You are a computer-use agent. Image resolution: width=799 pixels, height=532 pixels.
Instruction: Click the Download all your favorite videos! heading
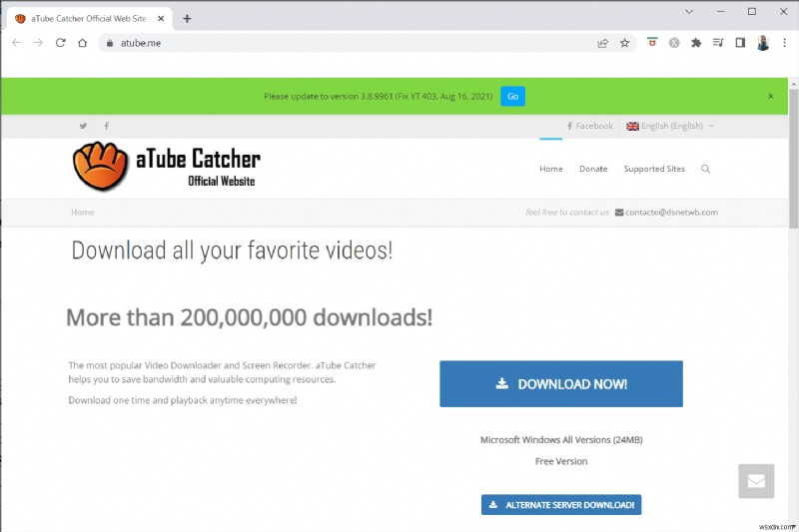(232, 251)
